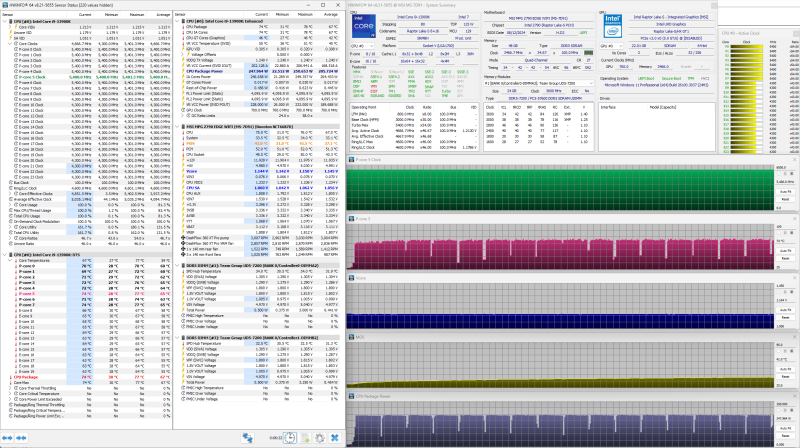Click the Intel Graphics logo in System Summary
This screenshot has width=800, height=448.
612,27
